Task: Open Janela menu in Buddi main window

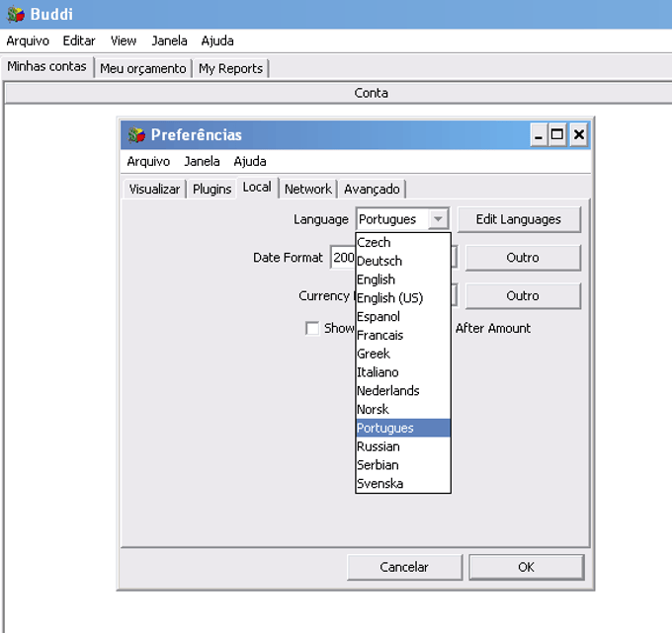Action: (x=169, y=41)
